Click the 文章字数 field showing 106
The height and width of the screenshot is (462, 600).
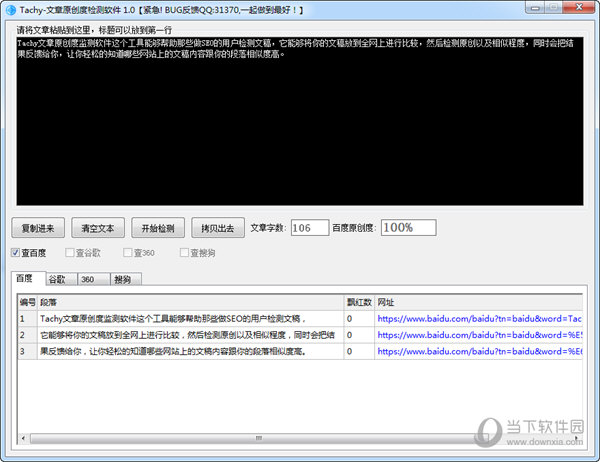click(310, 228)
